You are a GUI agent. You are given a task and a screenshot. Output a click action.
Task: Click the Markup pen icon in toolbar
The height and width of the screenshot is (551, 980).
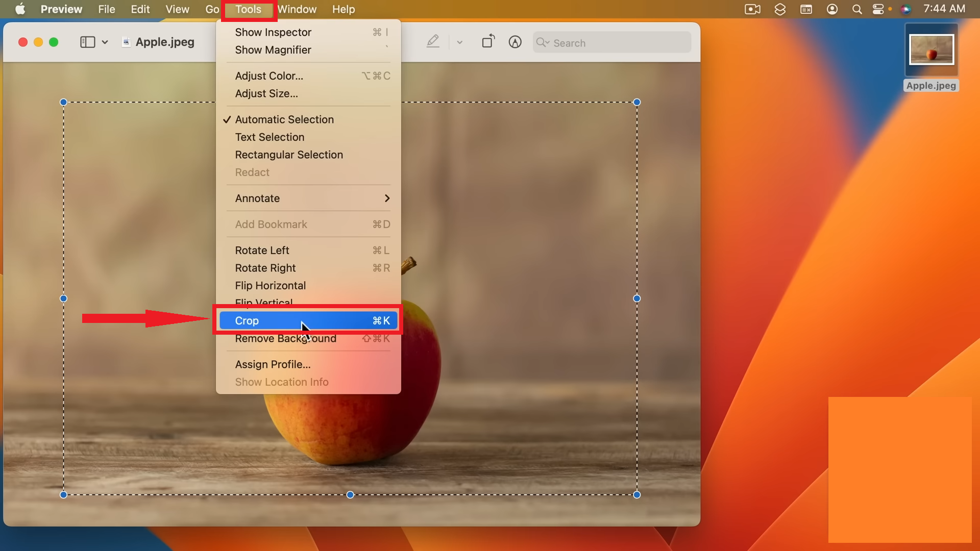pos(433,42)
